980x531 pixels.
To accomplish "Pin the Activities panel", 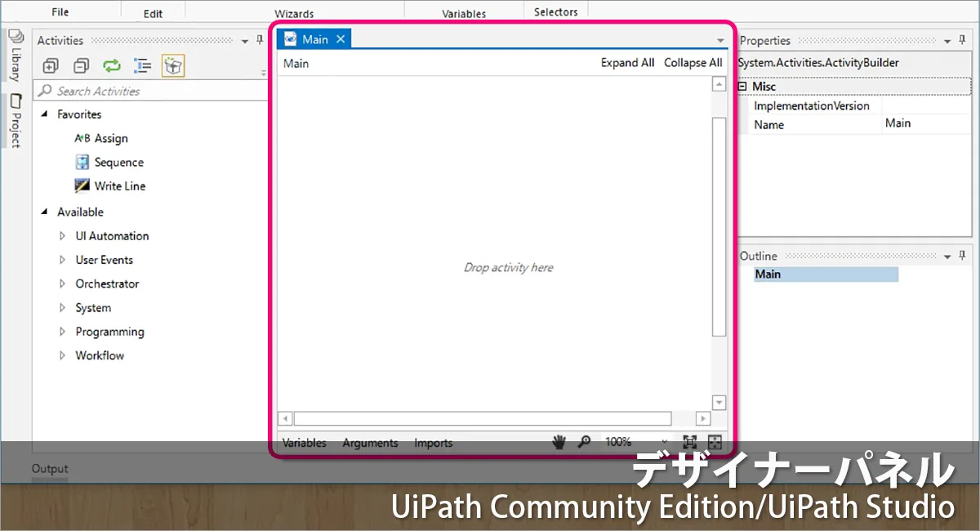I will [261, 40].
